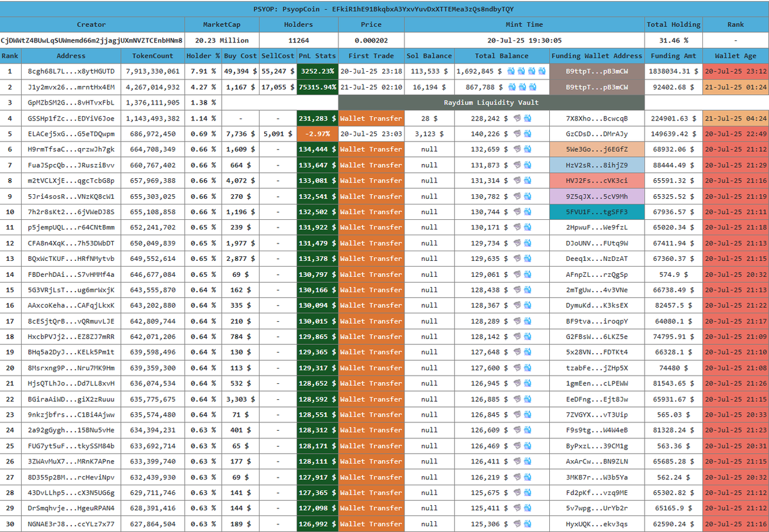Click the whale icon beside 126,609 $
Viewport: 769px width, 532px height.
(x=527, y=430)
